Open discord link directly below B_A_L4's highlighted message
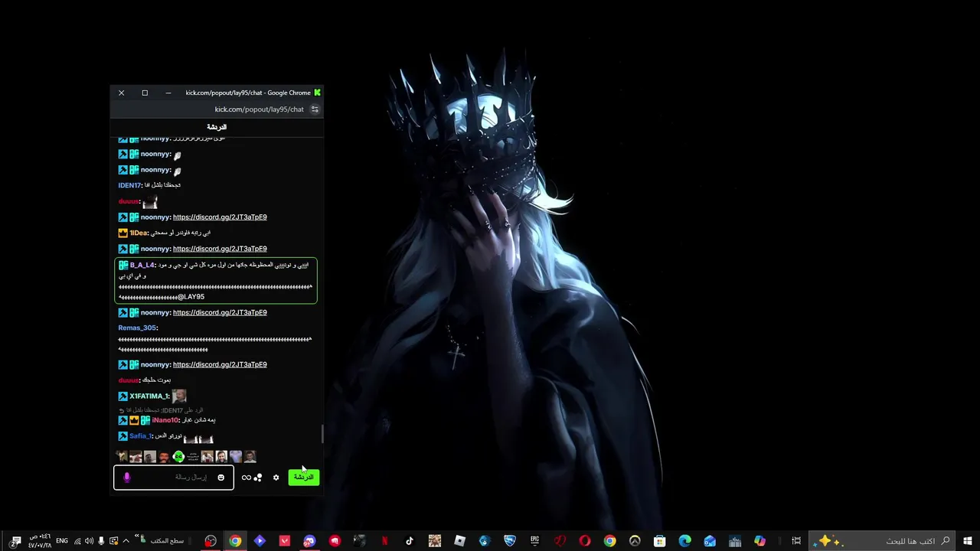Viewport: 980px width, 551px height. point(220,312)
